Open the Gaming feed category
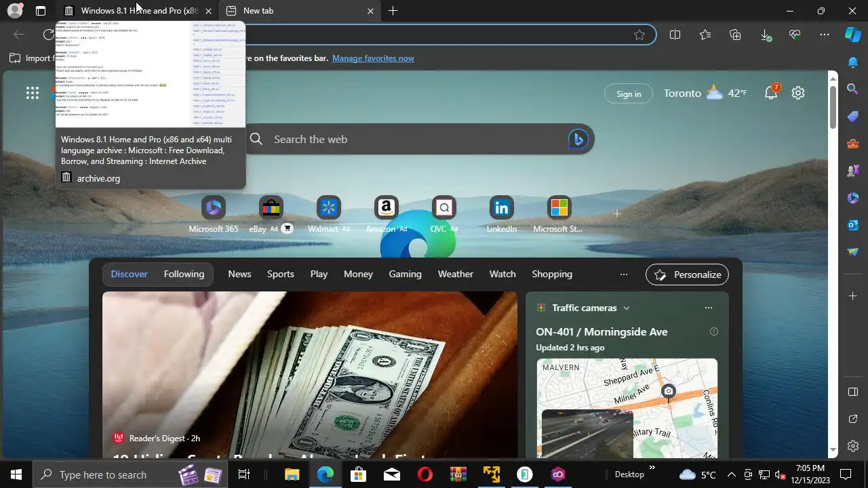The height and width of the screenshot is (488, 868). click(x=405, y=274)
